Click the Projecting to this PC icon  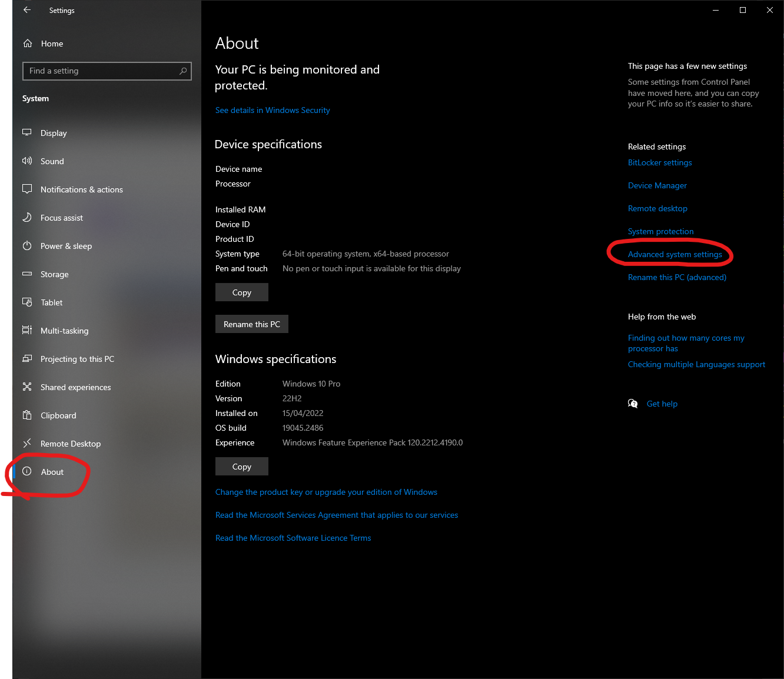[27, 358]
